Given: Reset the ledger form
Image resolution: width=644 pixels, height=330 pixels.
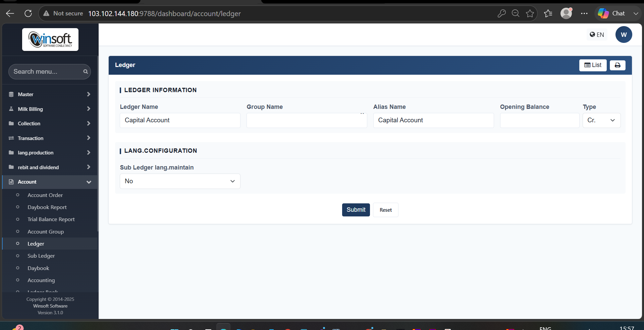Looking at the screenshot, I should click(x=386, y=210).
